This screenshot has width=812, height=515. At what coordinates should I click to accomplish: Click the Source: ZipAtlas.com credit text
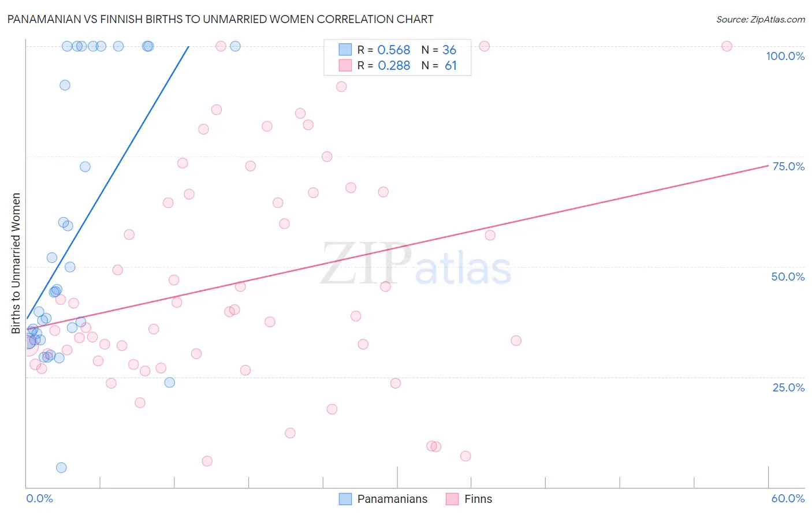(x=760, y=20)
